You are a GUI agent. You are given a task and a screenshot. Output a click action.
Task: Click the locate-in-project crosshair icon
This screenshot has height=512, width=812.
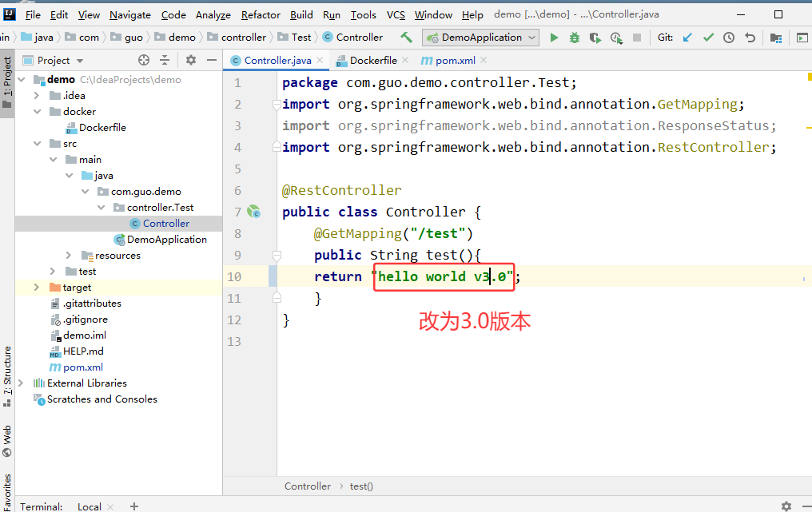click(x=144, y=60)
